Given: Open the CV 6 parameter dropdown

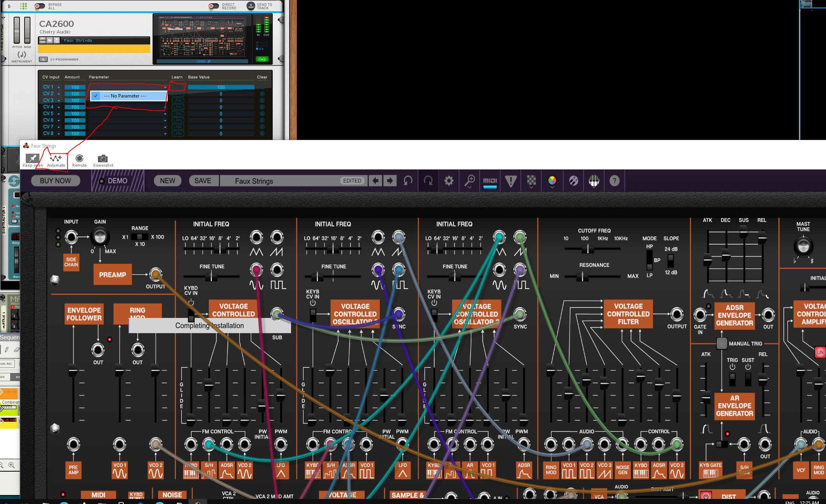Looking at the screenshot, I should click(x=128, y=120).
